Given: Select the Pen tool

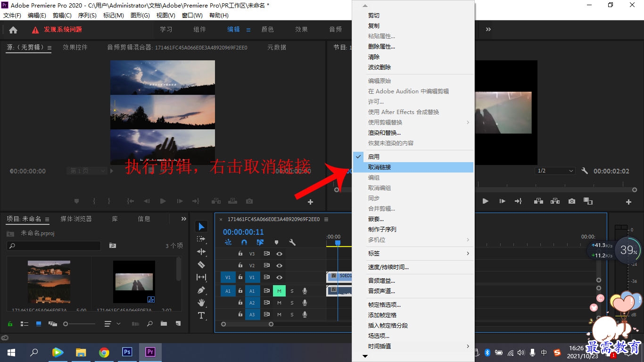Looking at the screenshot, I should 201,290.
